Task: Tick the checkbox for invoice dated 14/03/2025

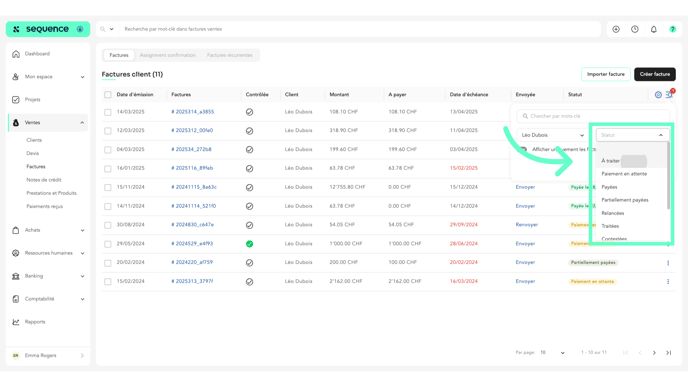Action: pos(108,112)
